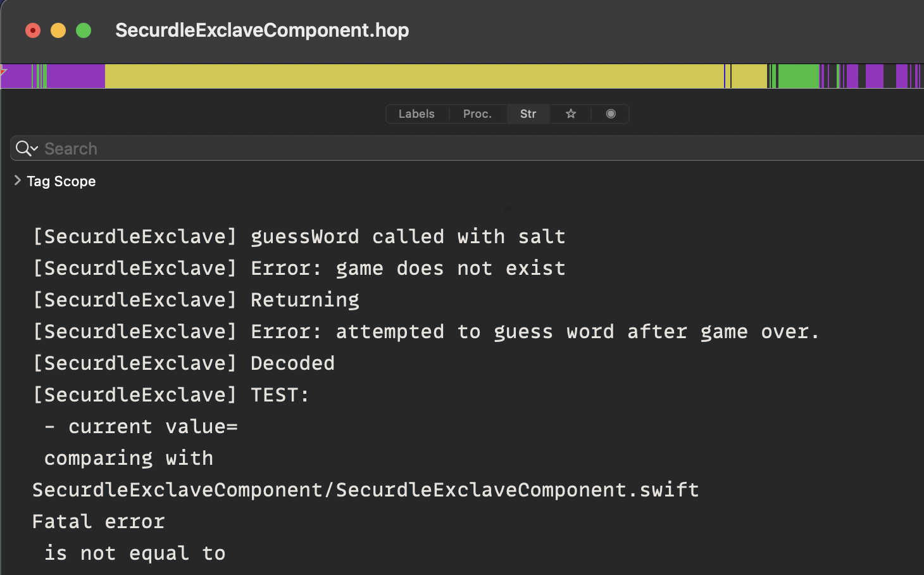Select the Str tab
Screen dimensions: 924x575
[528, 114]
